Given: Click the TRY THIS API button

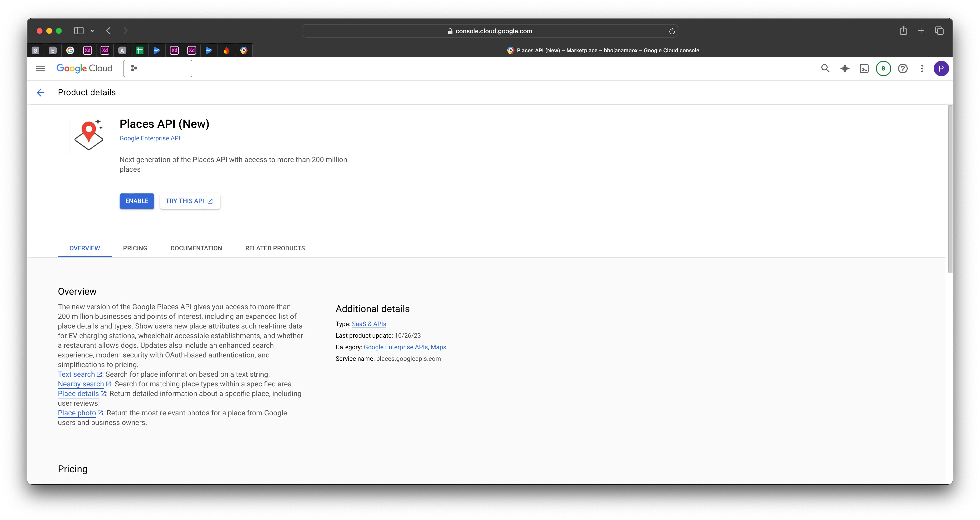Looking at the screenshot, I should coord(190,201).
